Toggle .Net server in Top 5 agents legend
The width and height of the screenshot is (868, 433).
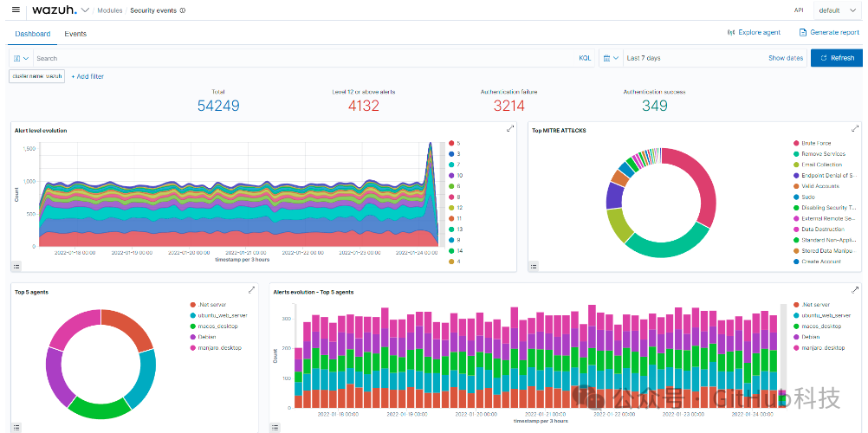211,305
